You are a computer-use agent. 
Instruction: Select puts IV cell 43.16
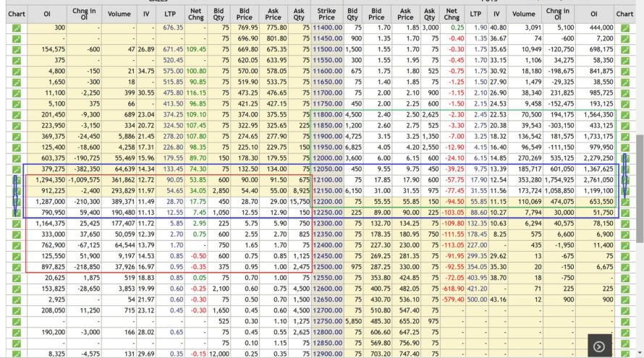click(499, 299)
